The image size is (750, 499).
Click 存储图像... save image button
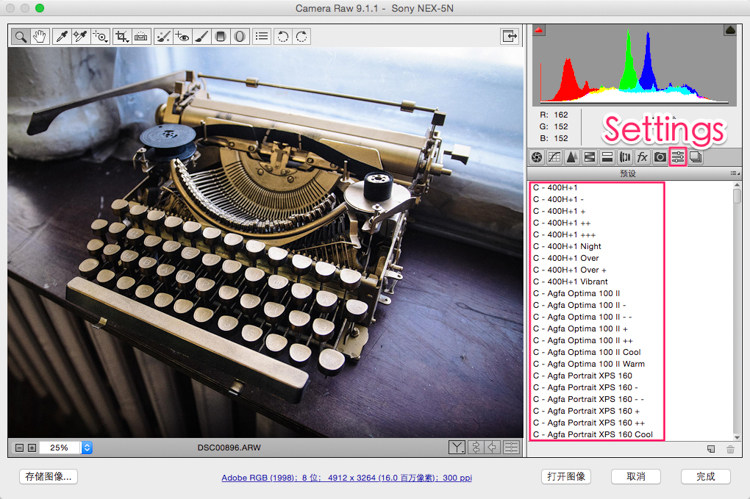[x=48, y=477]
